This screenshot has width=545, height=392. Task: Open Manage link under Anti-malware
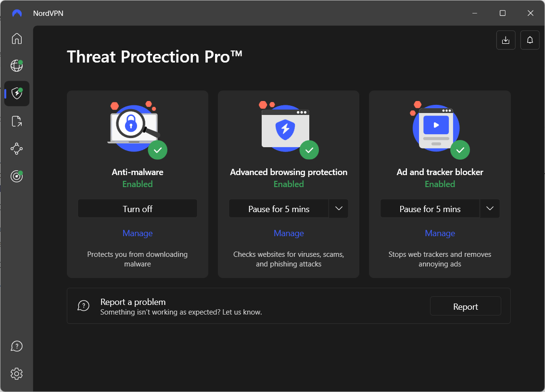(137, 233)
